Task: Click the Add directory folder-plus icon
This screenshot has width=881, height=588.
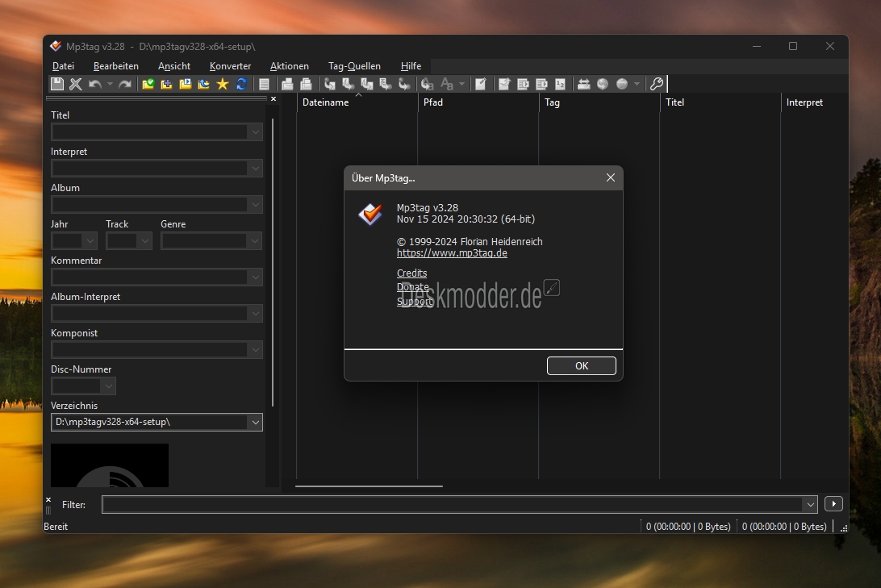Action: [x=167, y=84]
